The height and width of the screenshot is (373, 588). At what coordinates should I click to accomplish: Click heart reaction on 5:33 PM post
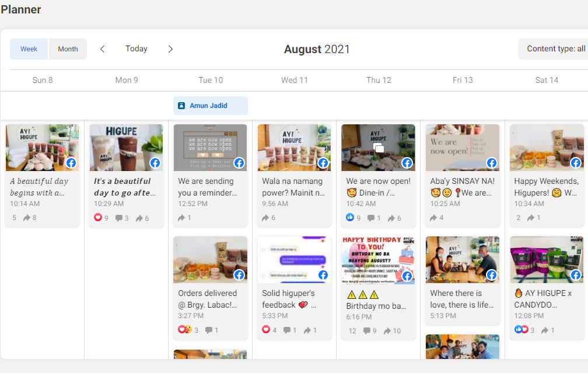pyautogui.click(x=266, y=329)
